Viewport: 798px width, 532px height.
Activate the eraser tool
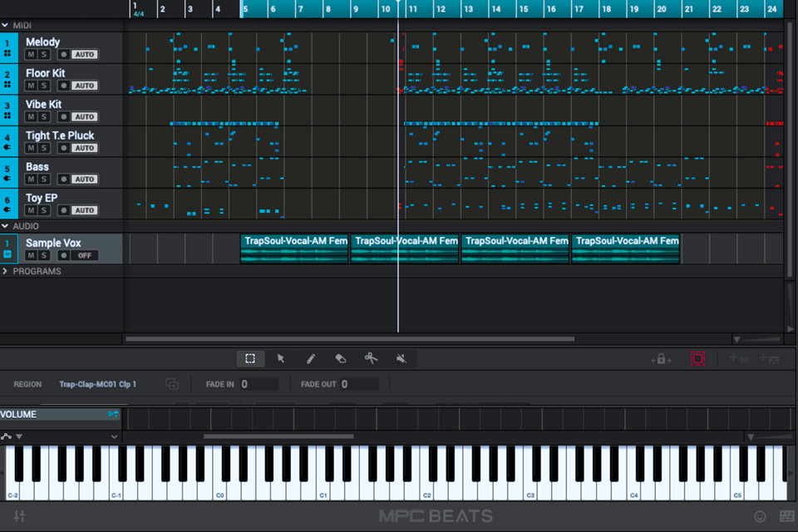coord(341,358)
